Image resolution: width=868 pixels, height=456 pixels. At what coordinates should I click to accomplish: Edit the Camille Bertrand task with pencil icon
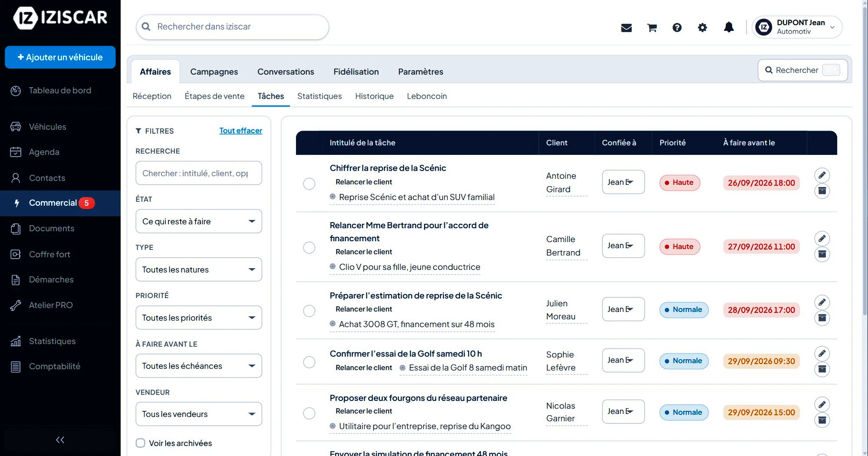[x=822, y=238]
